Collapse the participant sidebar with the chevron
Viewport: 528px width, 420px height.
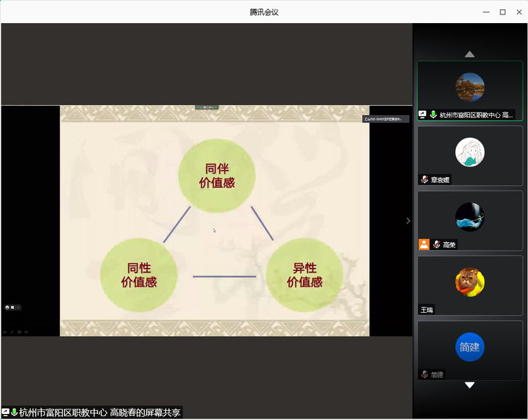tap(408, 221)
